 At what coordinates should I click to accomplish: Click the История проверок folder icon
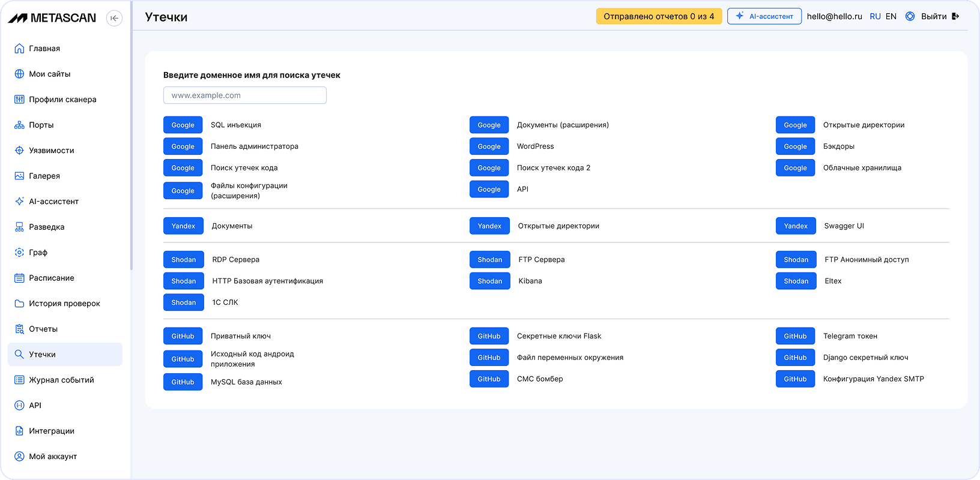coord(19,304)
